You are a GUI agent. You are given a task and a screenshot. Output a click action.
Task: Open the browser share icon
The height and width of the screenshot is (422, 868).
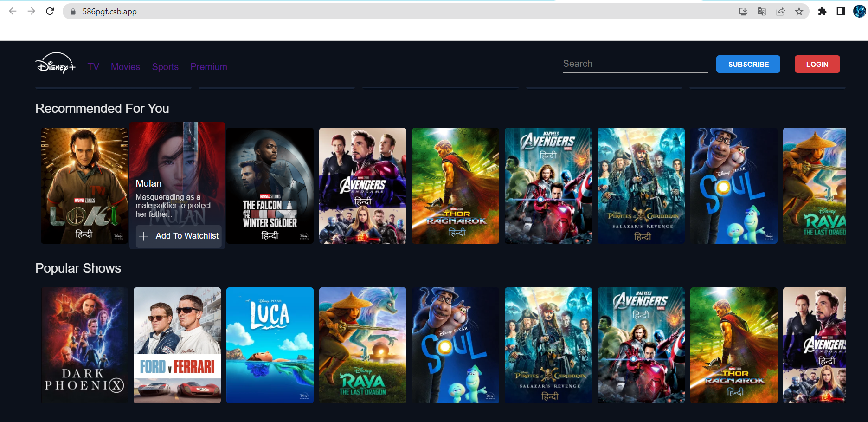(780, 11)
